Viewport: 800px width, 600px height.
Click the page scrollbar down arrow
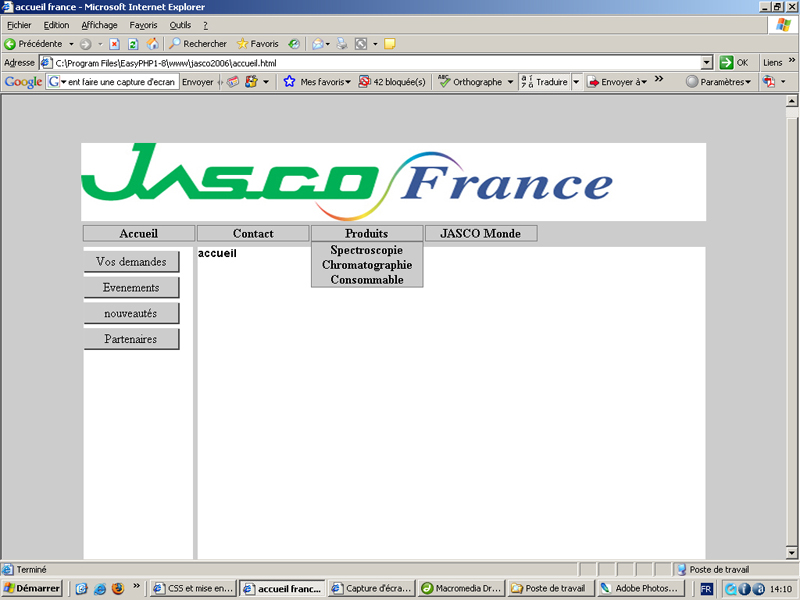coord(791,552)
